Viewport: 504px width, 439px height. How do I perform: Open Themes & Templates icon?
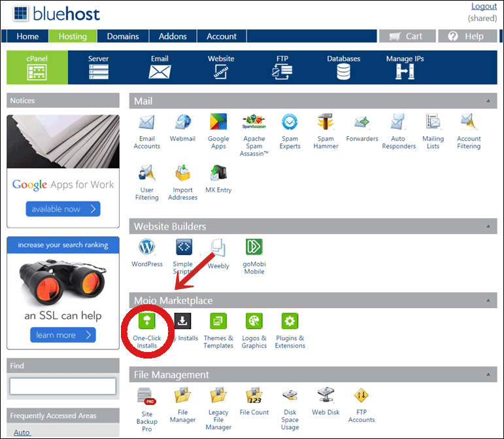pos(218,330)
